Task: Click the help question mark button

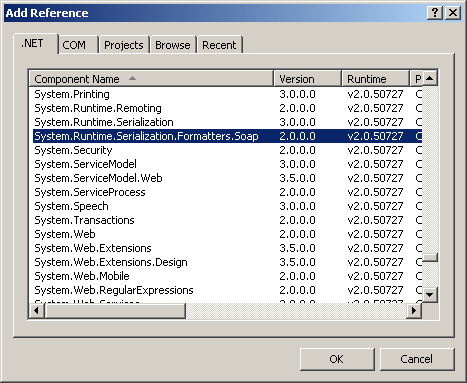Action: [x=435, y=13]
